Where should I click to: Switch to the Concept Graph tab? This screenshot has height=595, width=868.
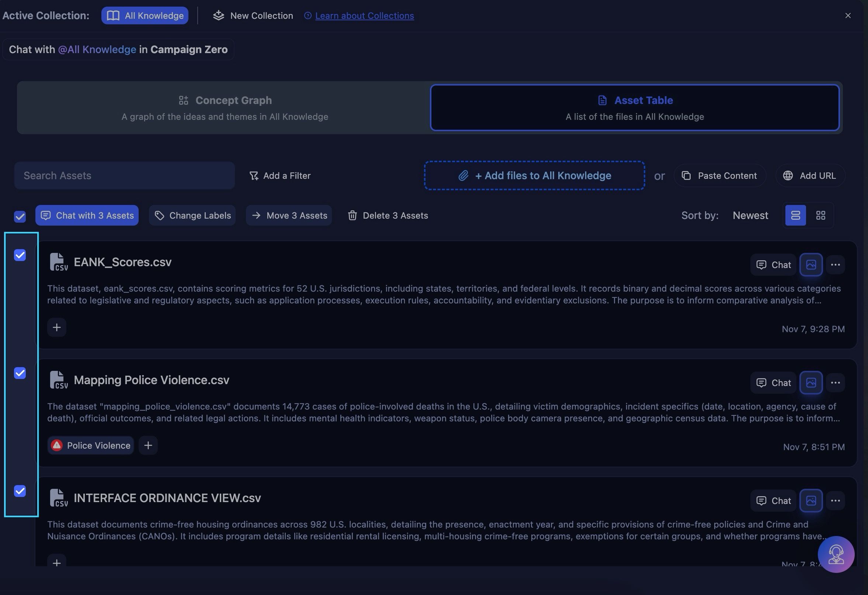[x=225, y=108]
